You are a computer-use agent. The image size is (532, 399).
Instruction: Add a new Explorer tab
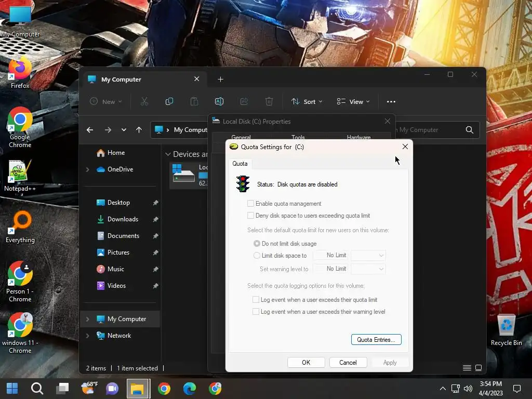click(x=220, y=79)
